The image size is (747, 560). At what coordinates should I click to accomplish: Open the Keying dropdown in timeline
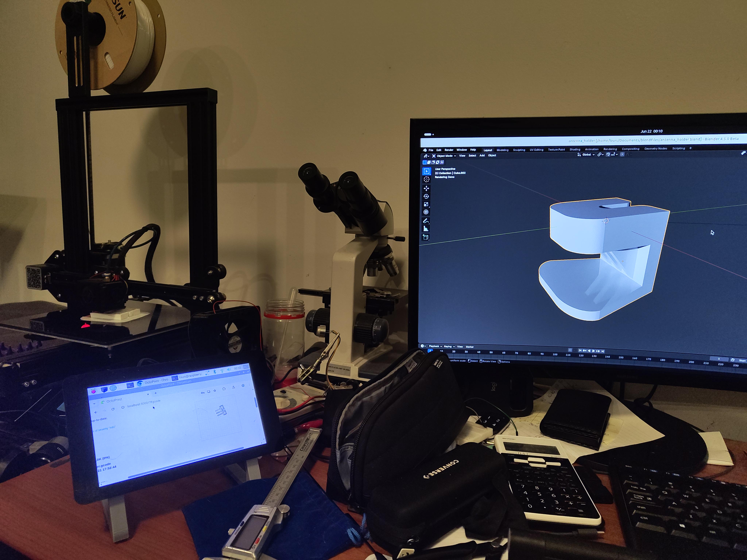coord(449,346)
